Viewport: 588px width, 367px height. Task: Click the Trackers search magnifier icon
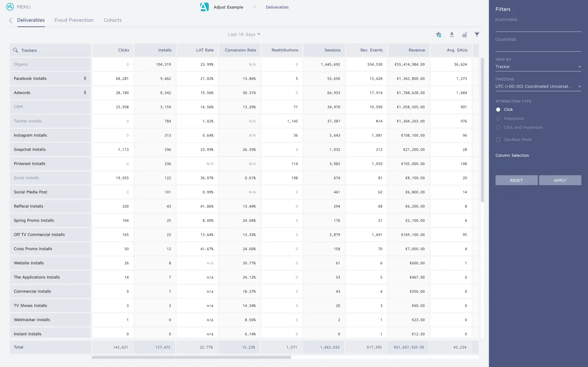point(16,50)
